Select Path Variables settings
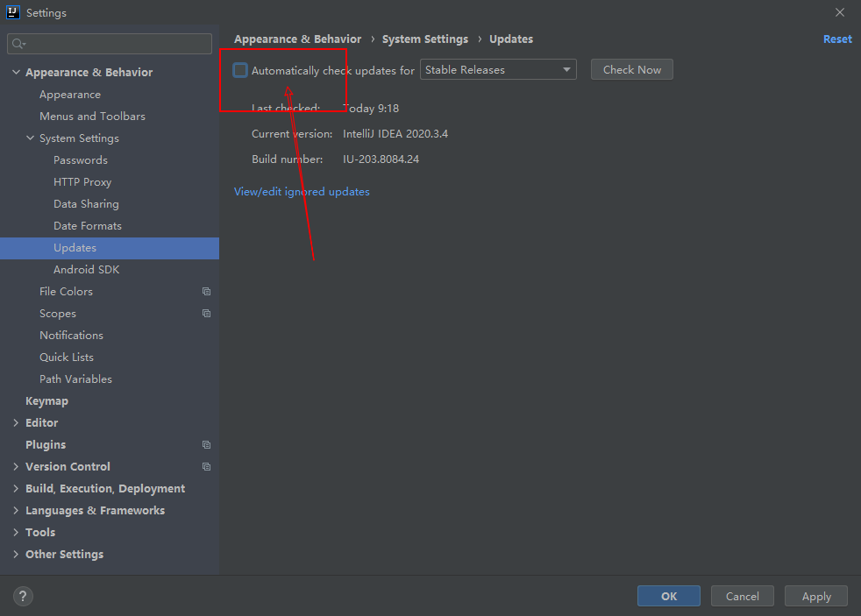The height and width of the screenshot is (616, 861). tap(75, 379)
